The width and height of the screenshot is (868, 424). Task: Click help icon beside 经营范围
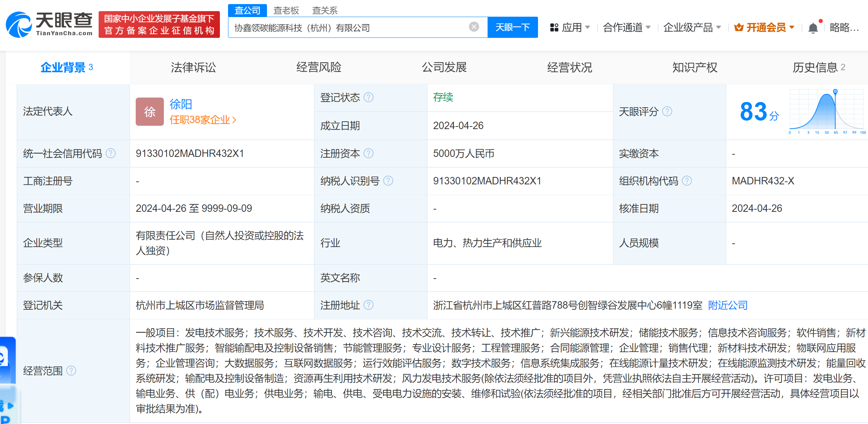coord(71,370)
